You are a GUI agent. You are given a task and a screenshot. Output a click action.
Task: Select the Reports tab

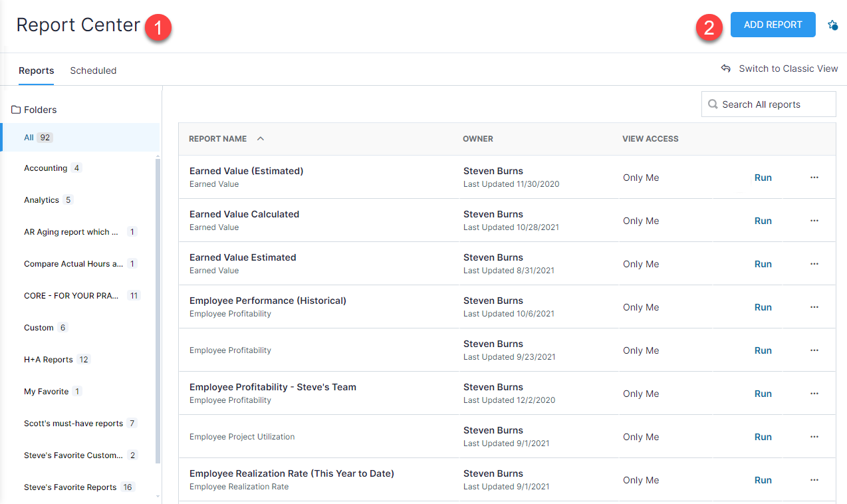click(x=36, y=70)
